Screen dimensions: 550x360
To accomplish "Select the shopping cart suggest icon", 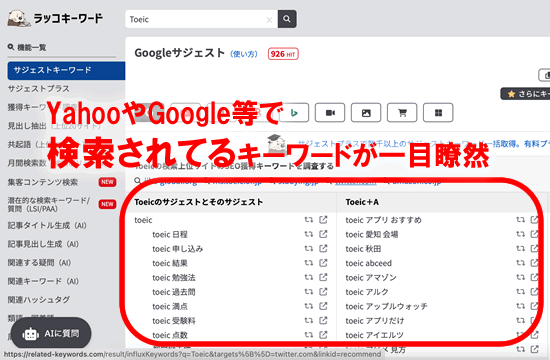I will (402, 113).
